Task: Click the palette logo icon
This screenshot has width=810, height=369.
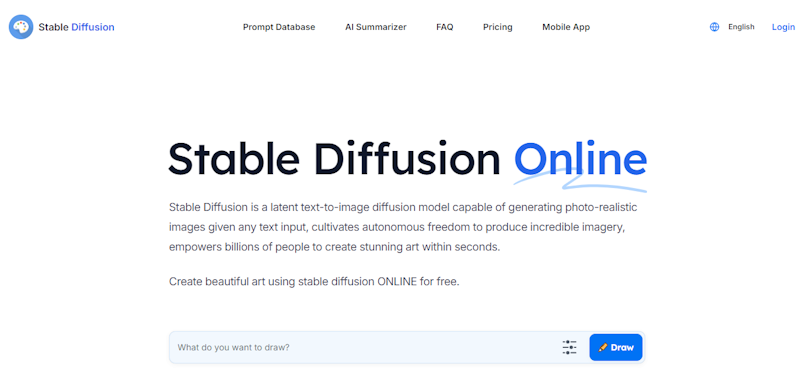Action: (21, 27)
